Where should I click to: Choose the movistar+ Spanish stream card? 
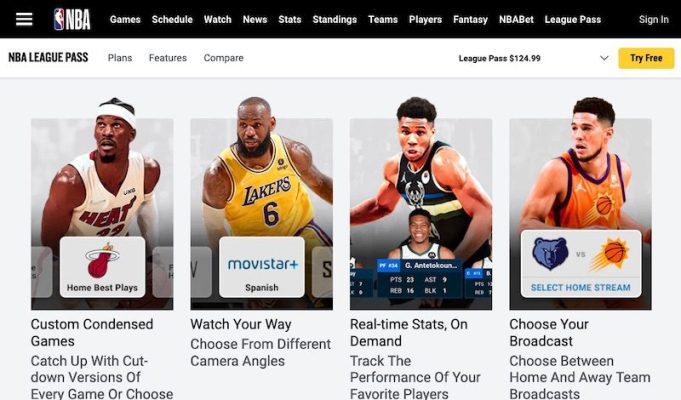[x=261, y=267]
